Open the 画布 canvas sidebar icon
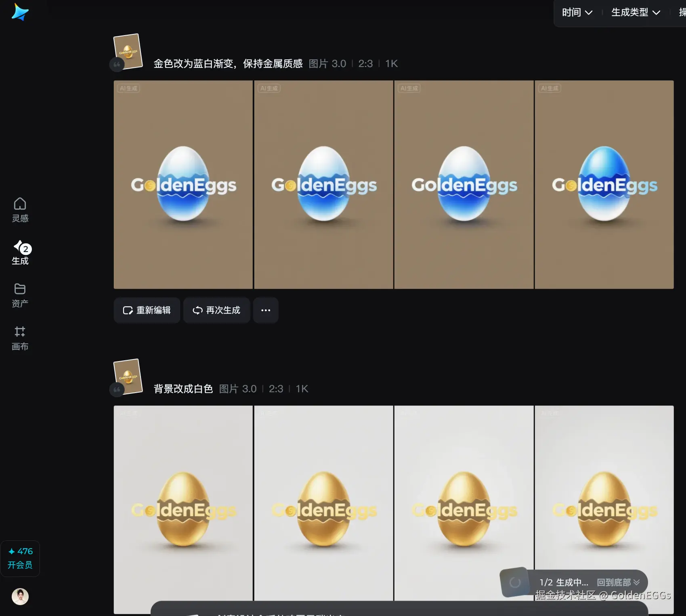686x616 pixels. 20,338
